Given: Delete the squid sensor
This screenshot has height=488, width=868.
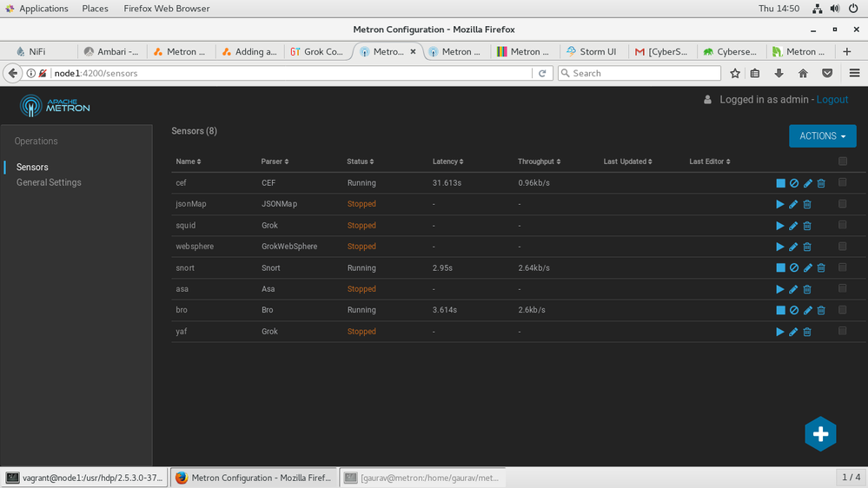Looking at the screenshot, I should coord(807,226).
